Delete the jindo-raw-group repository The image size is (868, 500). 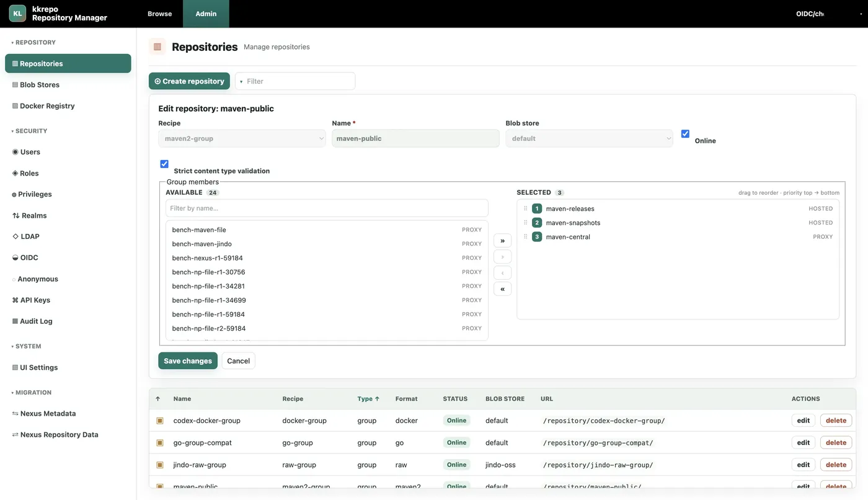click(x=836, y=465)
